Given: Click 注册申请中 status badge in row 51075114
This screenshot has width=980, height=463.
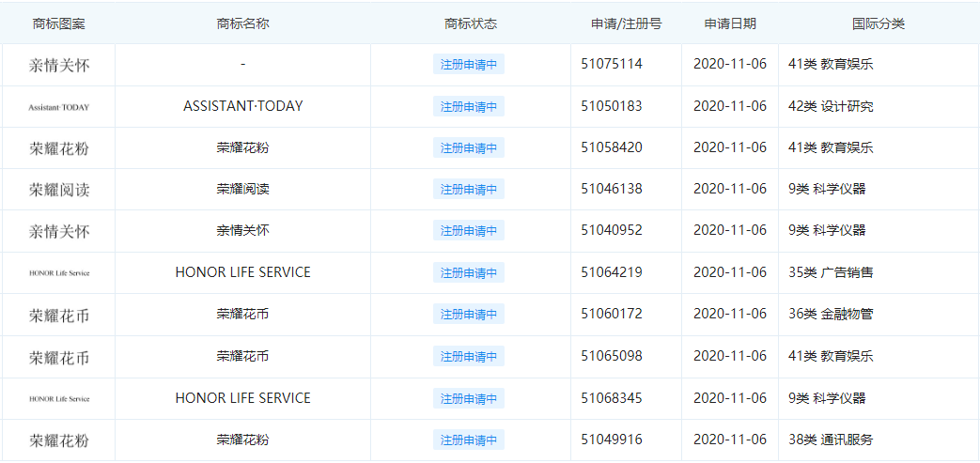Looking at the screenshot, I should tap(469, 65).
